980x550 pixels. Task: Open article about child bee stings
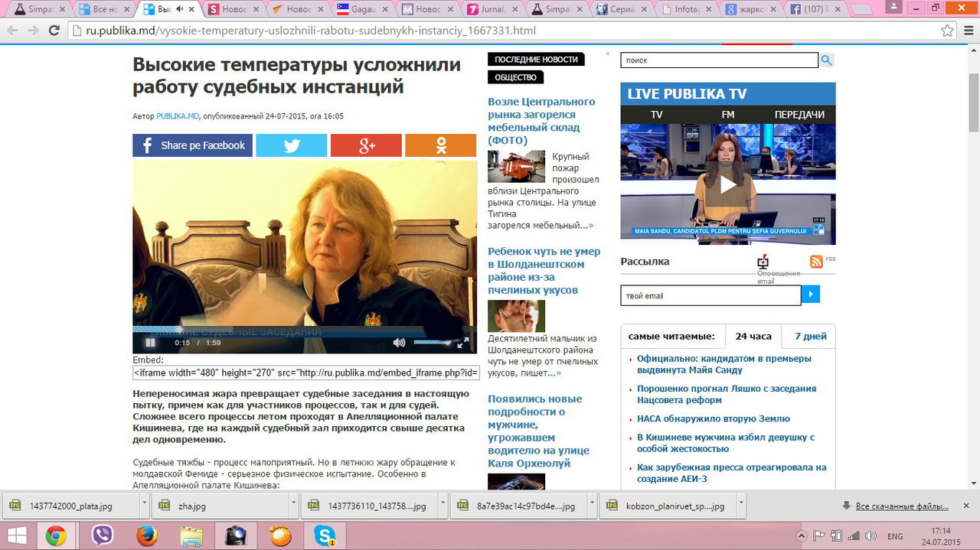click(x=544, y=271)
